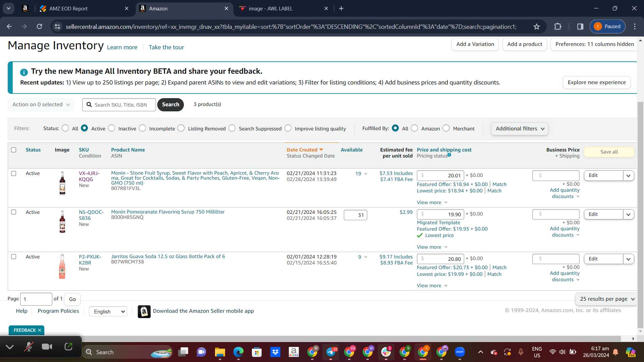Expand View more for Monin Pomegranate Syrup
The width and height of the screenshot is (644, 362).
(x=432, y=247)
